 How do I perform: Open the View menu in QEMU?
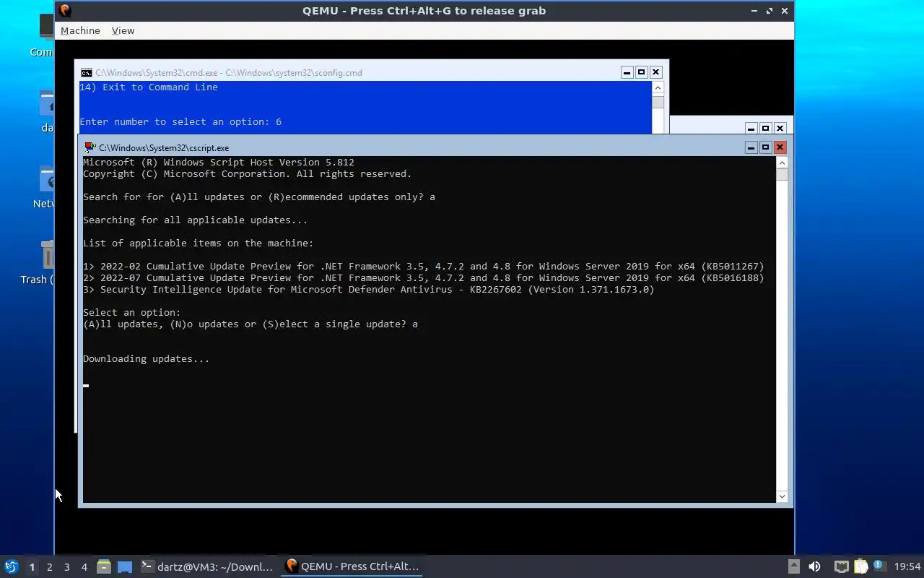click(x=123, y=30)
